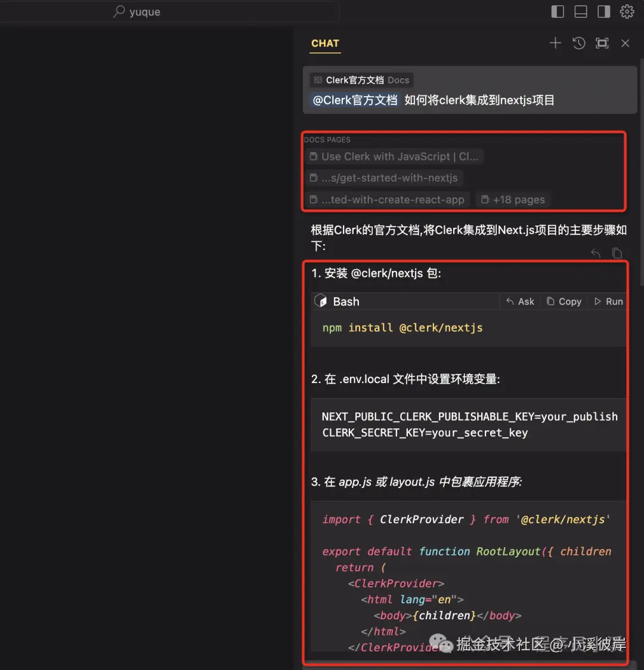Click the search magnifier icon beside yuque
Viewport: 644px width, 670px height.
tap(119, 11)
